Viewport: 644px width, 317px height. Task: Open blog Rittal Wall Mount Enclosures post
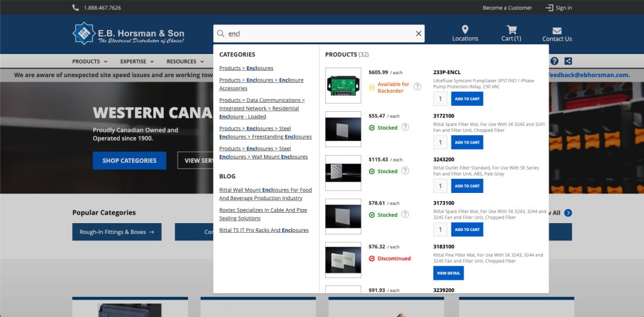[x=265, y=194]
